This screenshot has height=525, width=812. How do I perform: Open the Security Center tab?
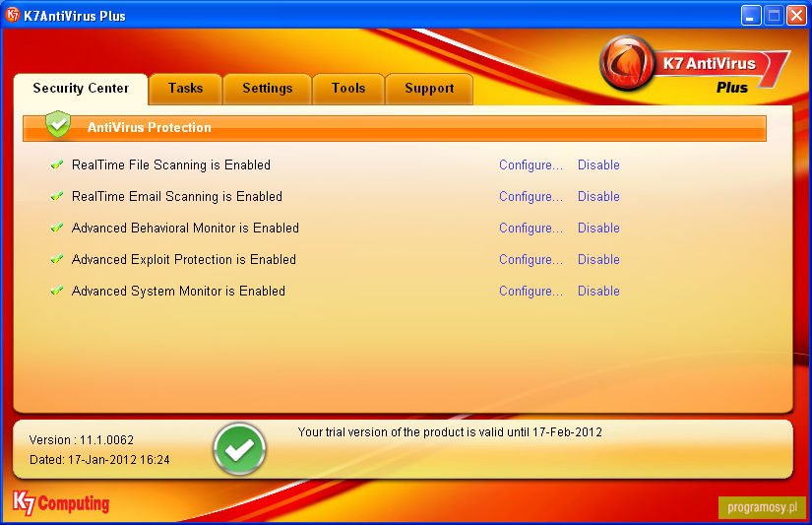click(x=81, y=89)
